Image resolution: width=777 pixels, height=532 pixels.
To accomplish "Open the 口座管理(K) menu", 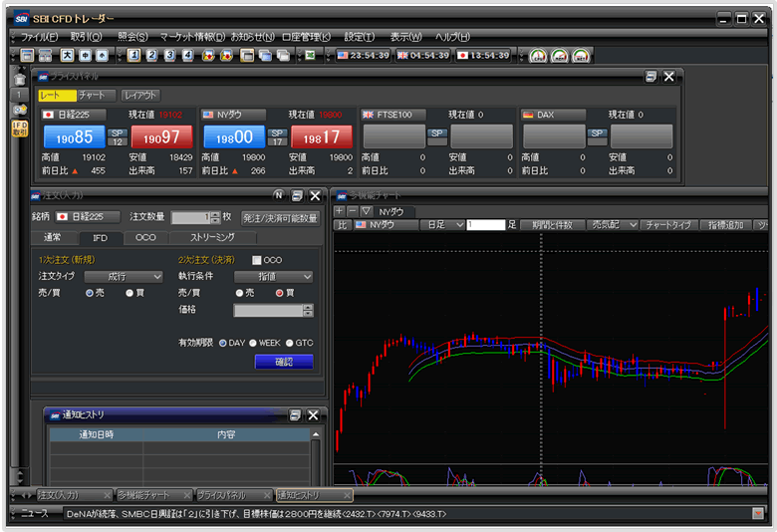I will point(306,37).
